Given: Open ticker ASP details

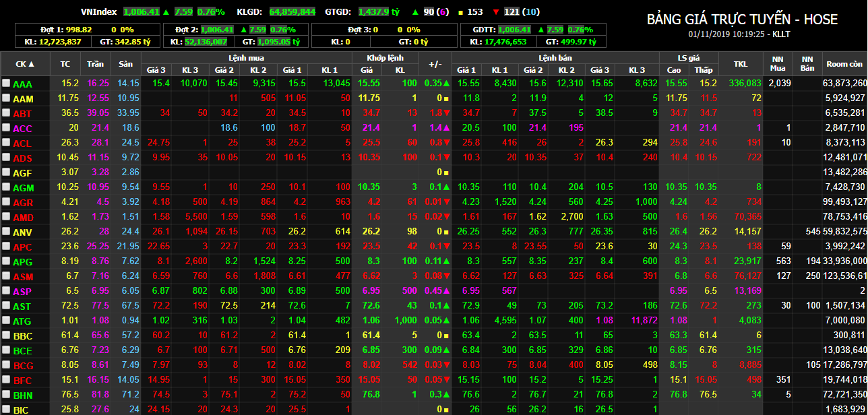Looking at the screenshot, I should (x=22, y=292).
